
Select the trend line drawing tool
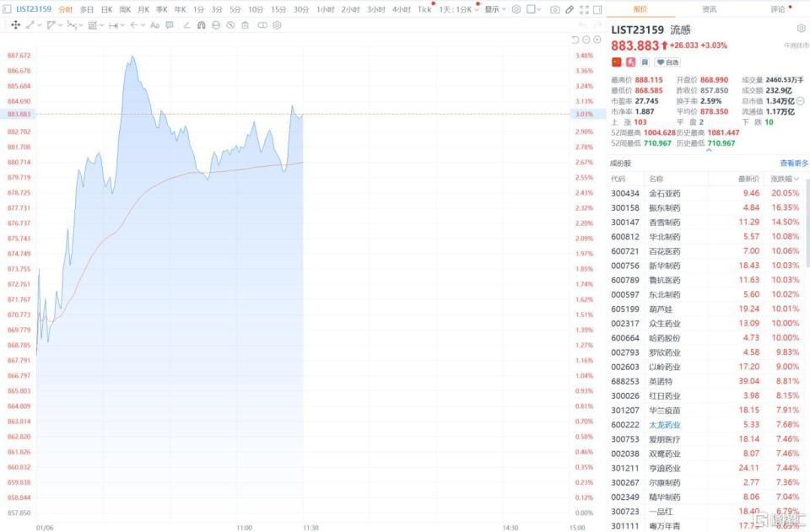pos(30,24)
